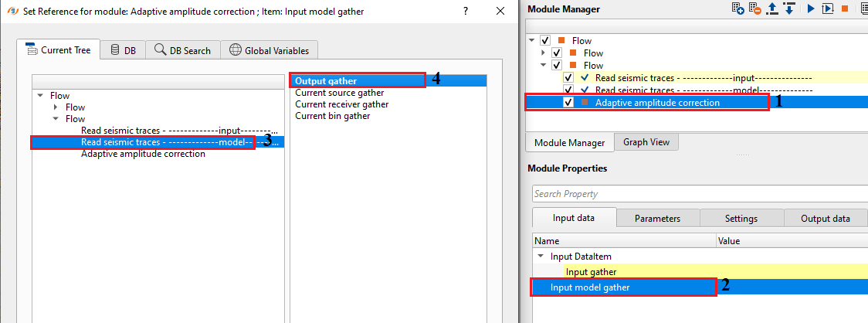This screenshot has width=868, height=323.
Task: Open the DB Search tab
Action: pyautogui.click(x=183, y=50)
